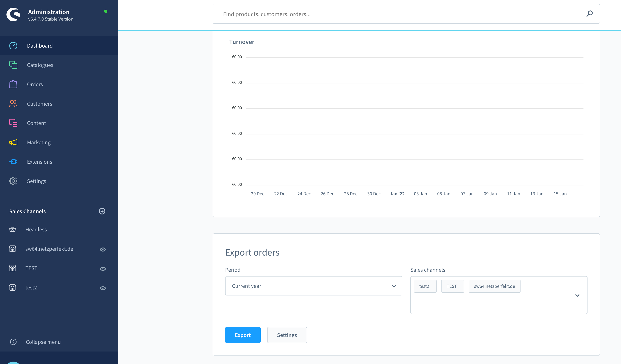This screenshot has height=364, width=621.
Task: Open the Marketing menu item
Action: pyautogui.click(x=59, y=142)
